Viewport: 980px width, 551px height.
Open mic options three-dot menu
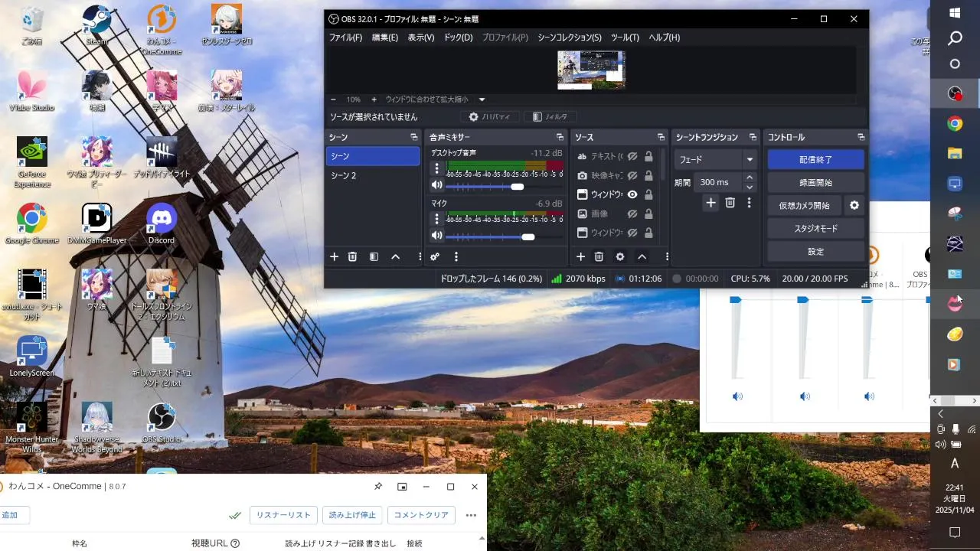(x=437, y=219)
